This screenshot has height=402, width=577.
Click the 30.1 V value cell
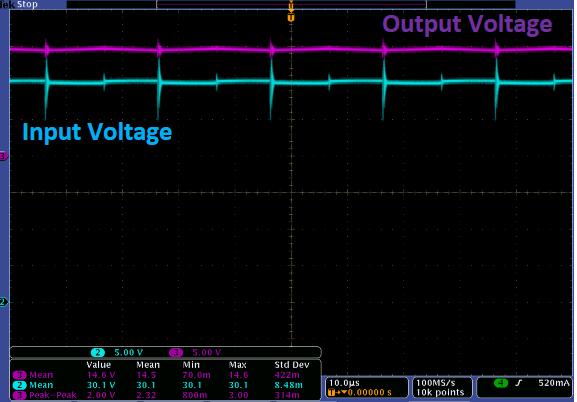coord(101,385)
